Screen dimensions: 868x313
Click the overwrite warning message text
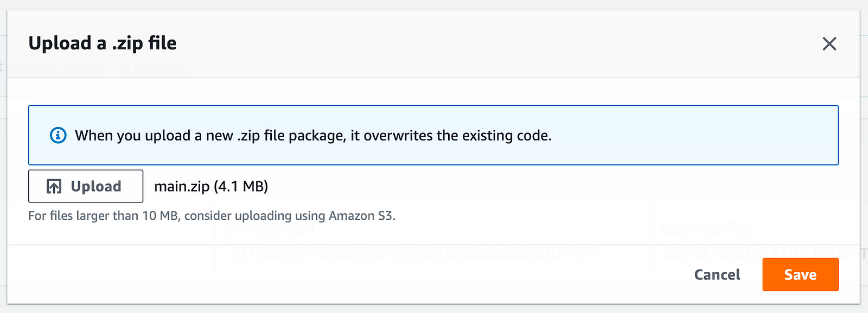pos(313,136)
